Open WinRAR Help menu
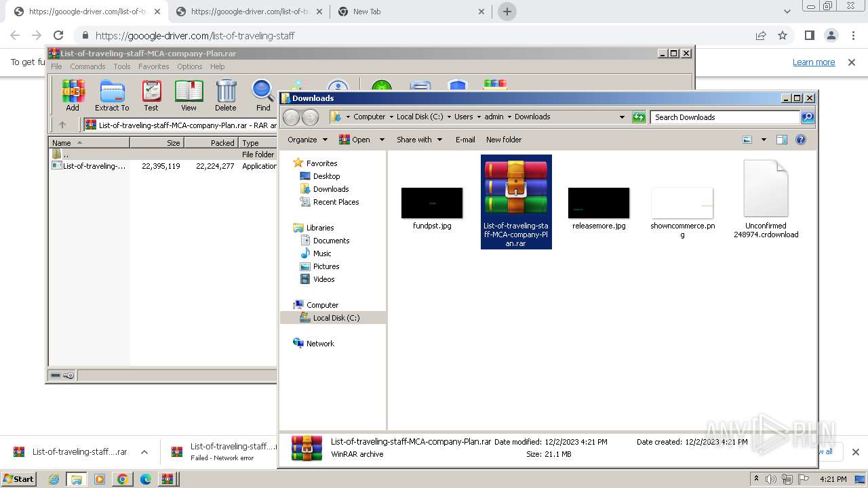 click(x=217, y=66)
